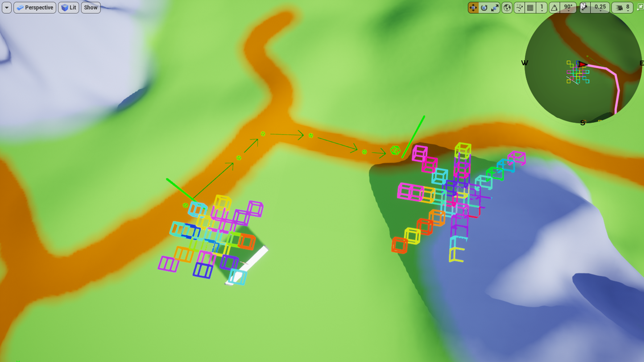Image resolution: width=644 pixels, height=362 pixels.
Task: Click the perspective projection toggle icon
Action: [x=35, y=7]
